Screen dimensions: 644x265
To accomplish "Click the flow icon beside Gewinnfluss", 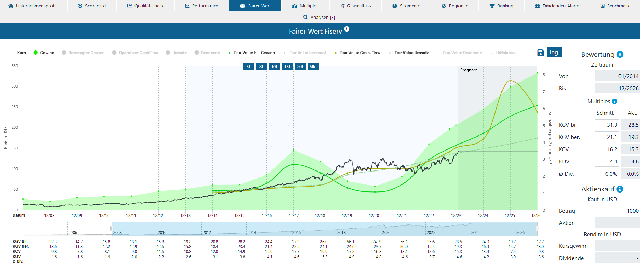I will point(342,6).
